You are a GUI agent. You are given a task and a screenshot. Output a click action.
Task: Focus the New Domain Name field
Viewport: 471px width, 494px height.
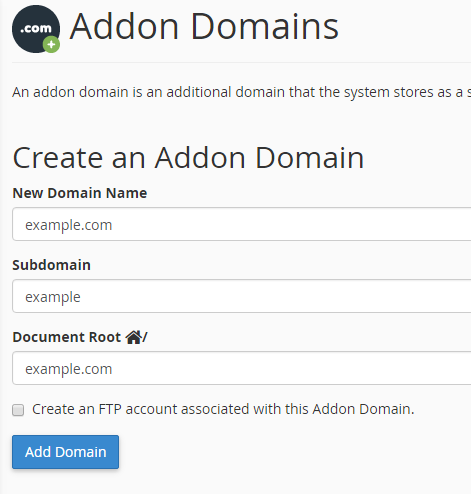pos(241,224)
